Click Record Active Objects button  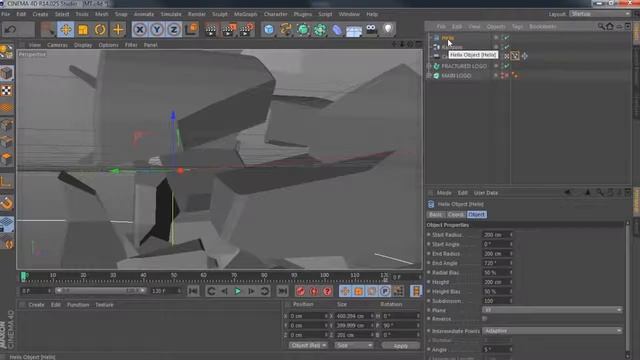tap(300, 291)
